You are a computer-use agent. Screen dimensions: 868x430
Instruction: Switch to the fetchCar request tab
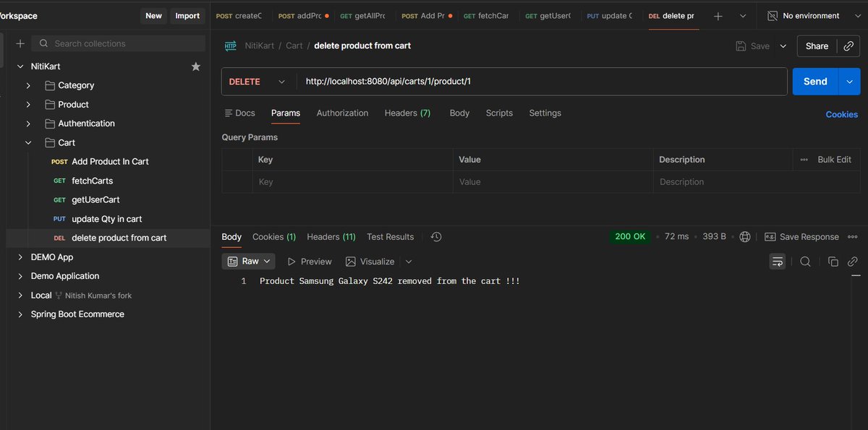click(x=486, y=16)
